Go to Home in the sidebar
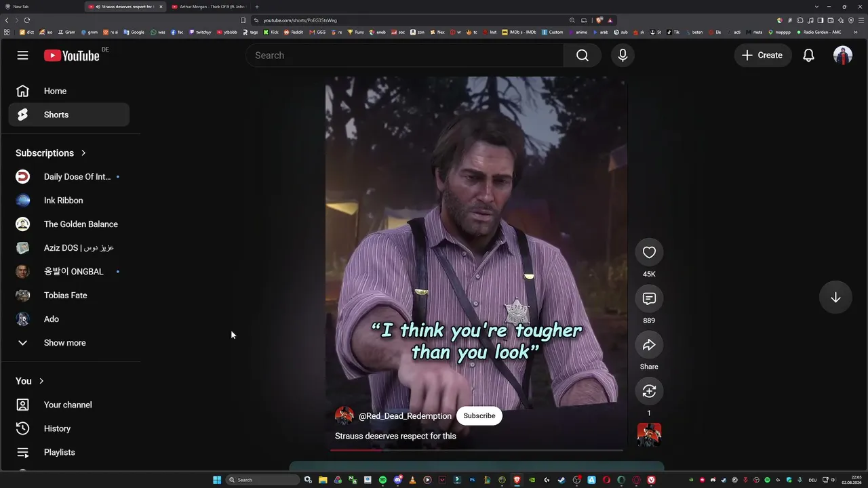 [x=68, y=91]
